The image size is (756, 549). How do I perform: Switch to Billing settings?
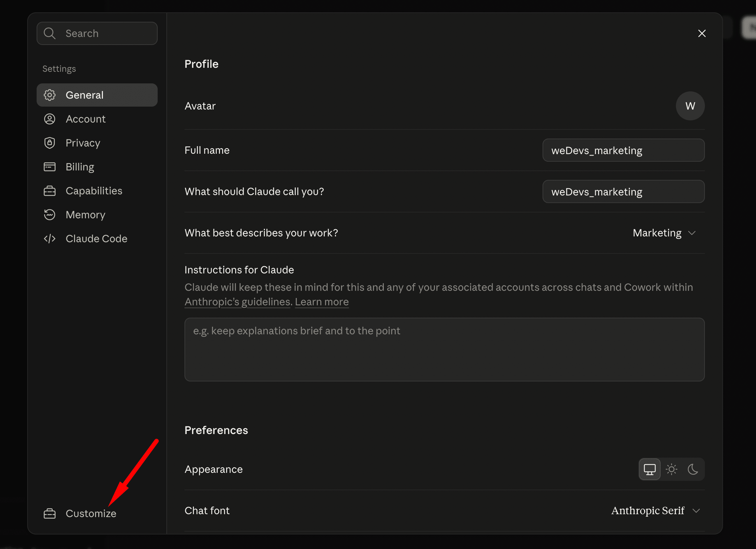click(97, 167)
